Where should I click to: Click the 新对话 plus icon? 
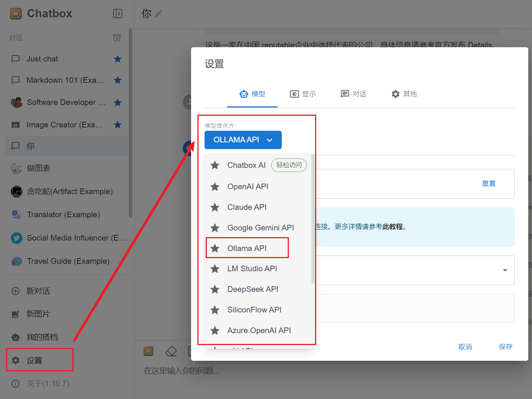click(x=15, y=291)
